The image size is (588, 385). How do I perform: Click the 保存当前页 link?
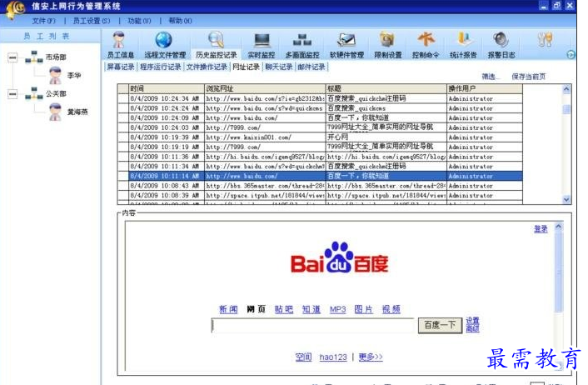pos(528,77)
